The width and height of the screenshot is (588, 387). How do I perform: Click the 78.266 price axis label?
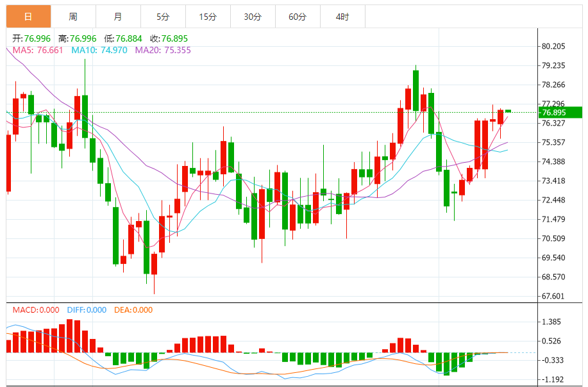[x=553, y=85]
